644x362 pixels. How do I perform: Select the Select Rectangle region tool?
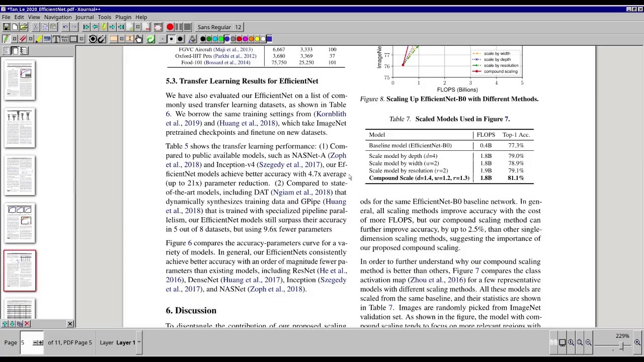click(114, 39)
